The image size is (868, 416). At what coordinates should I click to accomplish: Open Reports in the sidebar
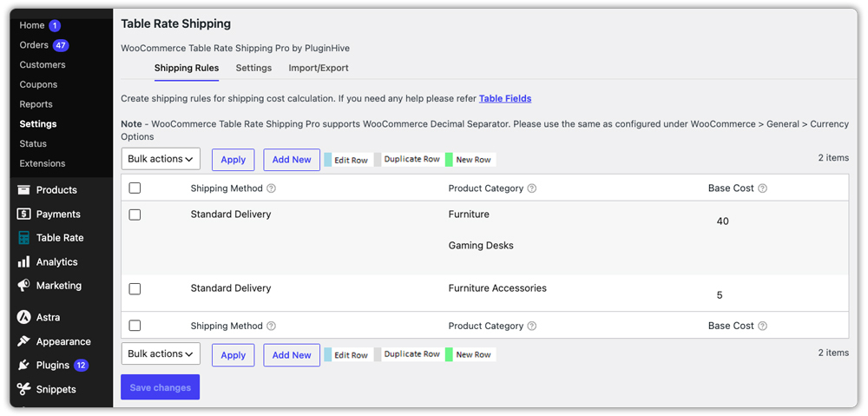pos(36,104)
